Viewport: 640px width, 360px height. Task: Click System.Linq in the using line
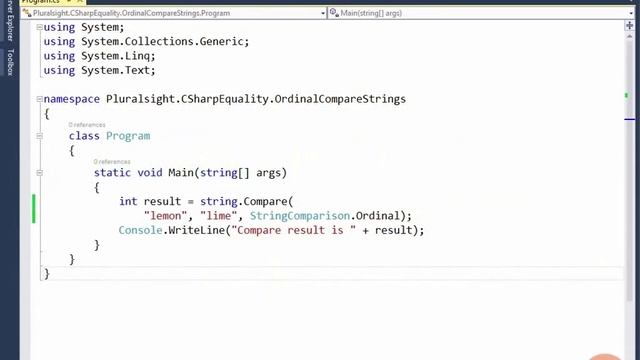click(x=115, y=56)
